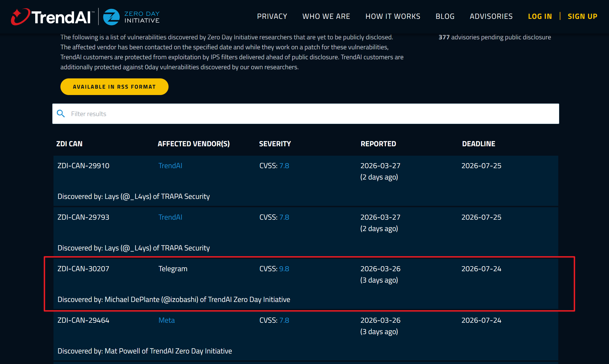Open the Advisories menu item

pyautogui.click(x=491, y=16)
